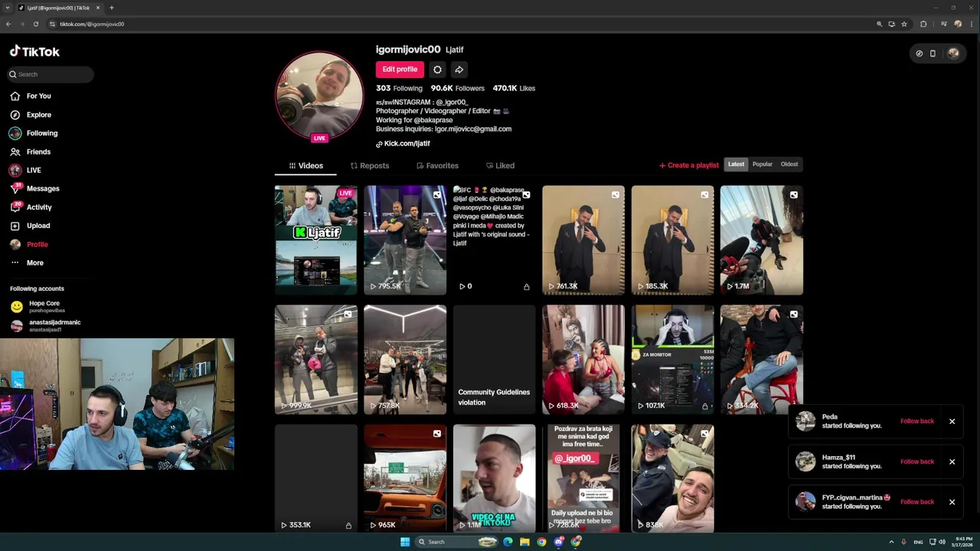Open the Explore page icon
980x551 pixels.
pyautogui.click(x=15, y=115)
